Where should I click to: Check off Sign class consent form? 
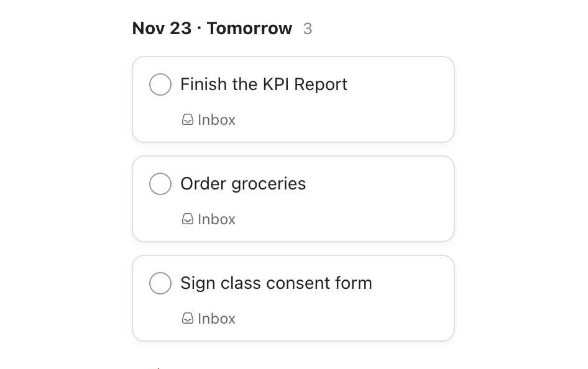point(160,283)
